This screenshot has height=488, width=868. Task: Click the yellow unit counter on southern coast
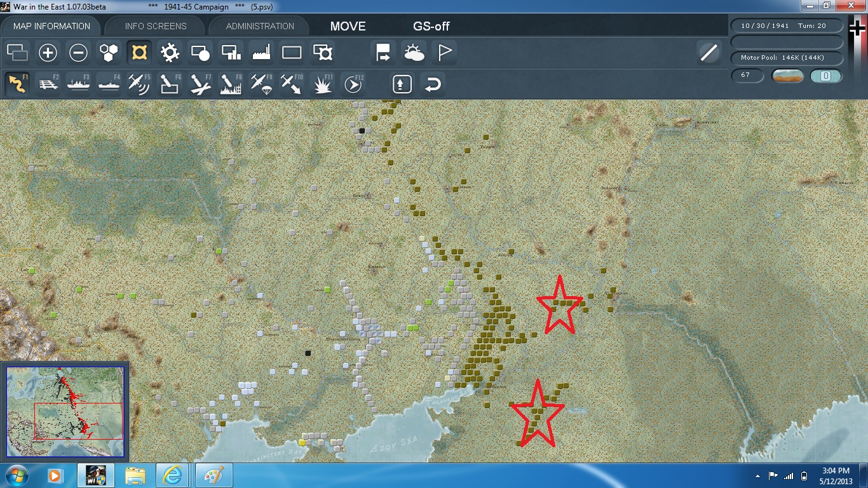[302, 442]
